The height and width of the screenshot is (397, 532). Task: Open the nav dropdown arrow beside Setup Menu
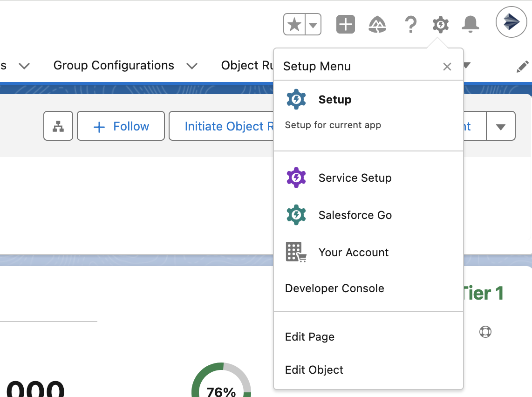coord(467,65)
